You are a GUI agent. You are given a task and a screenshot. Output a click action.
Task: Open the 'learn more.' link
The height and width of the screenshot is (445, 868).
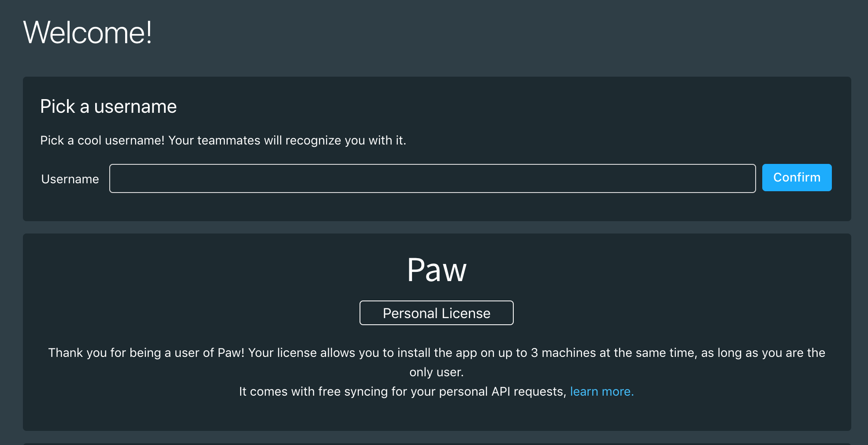pos(601,392)
